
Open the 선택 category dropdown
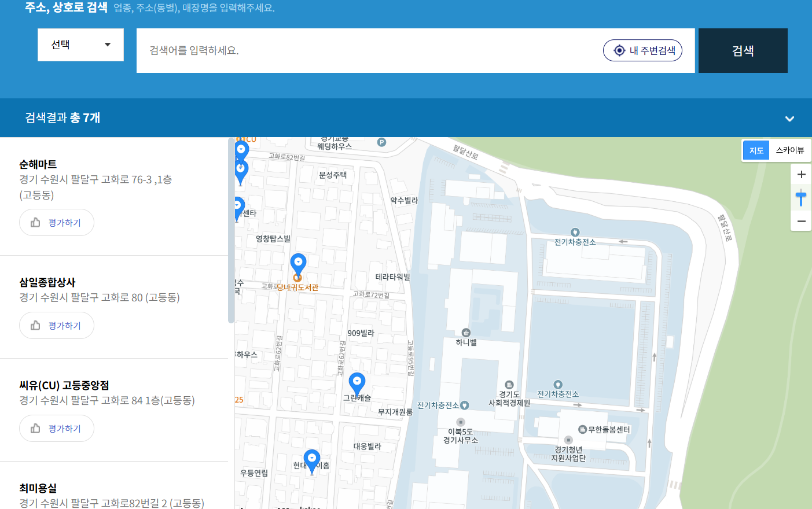[80, 45]
